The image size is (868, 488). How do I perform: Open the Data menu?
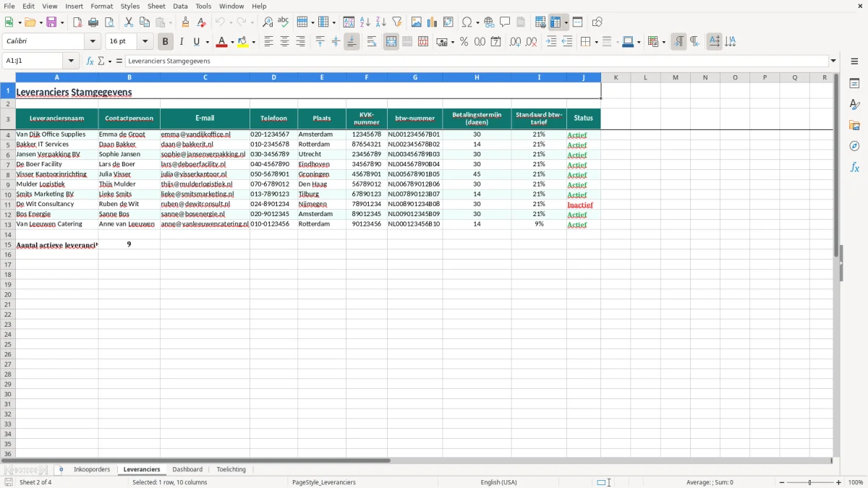(180, 6)
